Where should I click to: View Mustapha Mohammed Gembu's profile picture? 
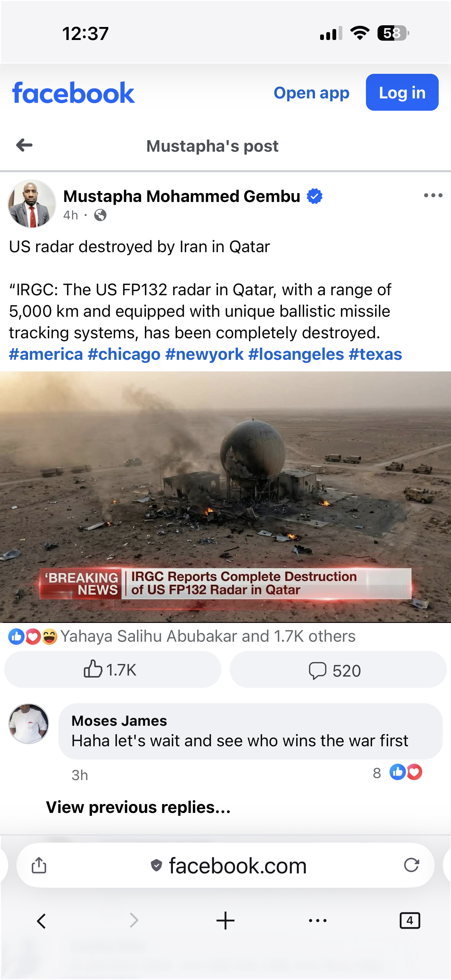(32, 204)
